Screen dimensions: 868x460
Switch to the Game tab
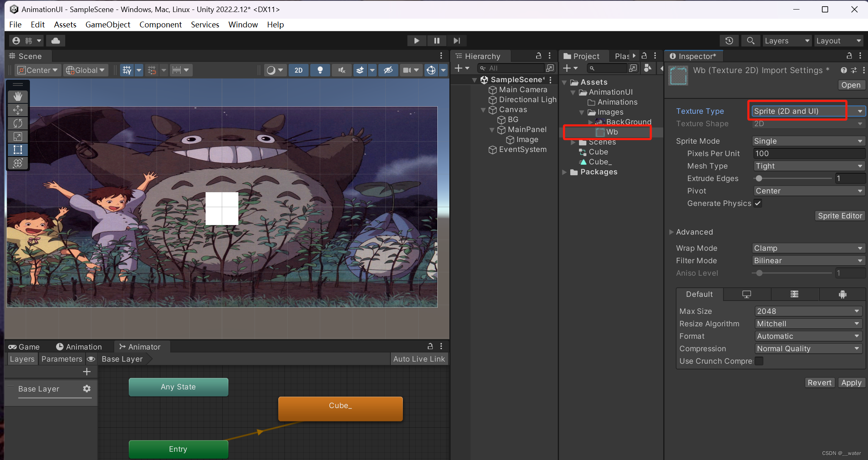(x=24, y=347)
